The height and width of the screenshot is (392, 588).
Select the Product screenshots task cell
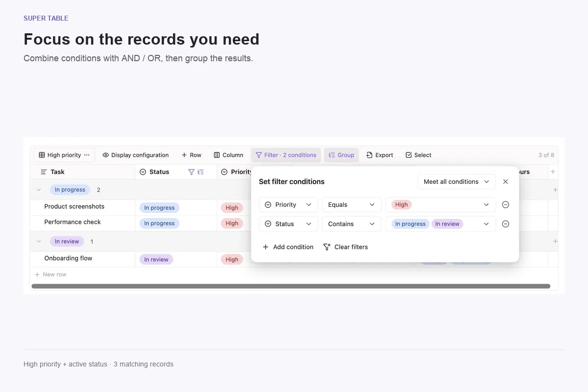[x=82, y=207]
